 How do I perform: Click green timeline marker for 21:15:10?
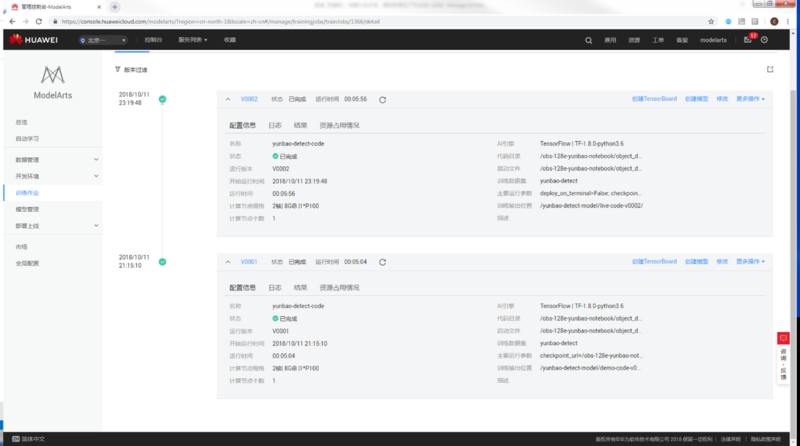pyautogui.click(x=162, y=262)
